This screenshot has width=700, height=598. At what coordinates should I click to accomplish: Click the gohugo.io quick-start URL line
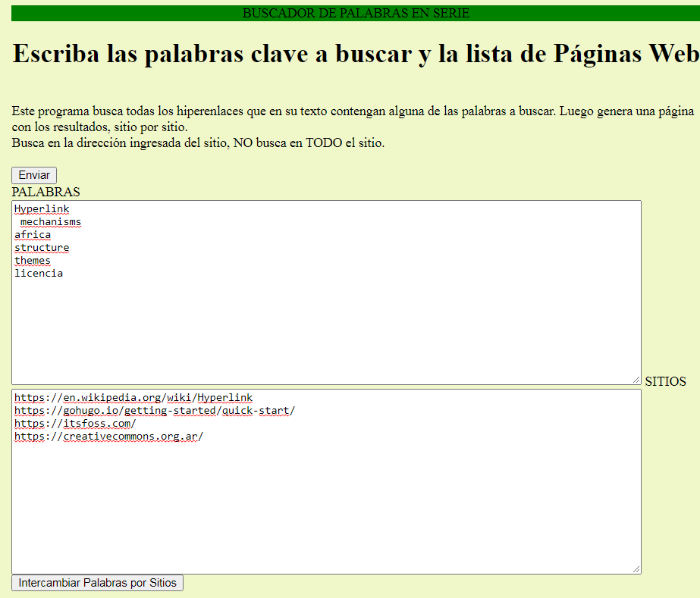point(154,411)
